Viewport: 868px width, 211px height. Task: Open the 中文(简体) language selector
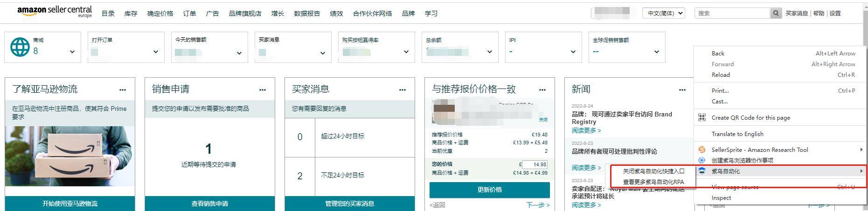click(663, 13)
